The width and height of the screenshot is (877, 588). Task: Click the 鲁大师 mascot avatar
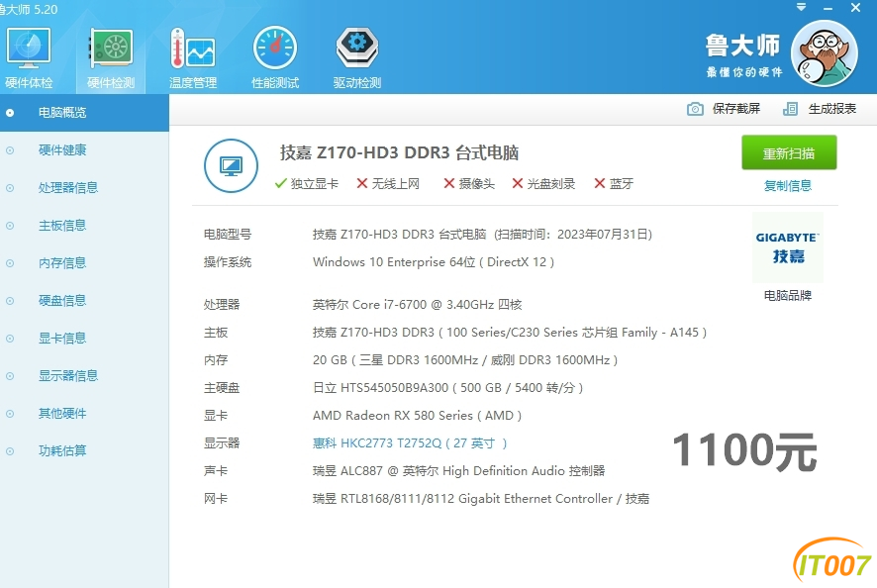click(824, 53)
